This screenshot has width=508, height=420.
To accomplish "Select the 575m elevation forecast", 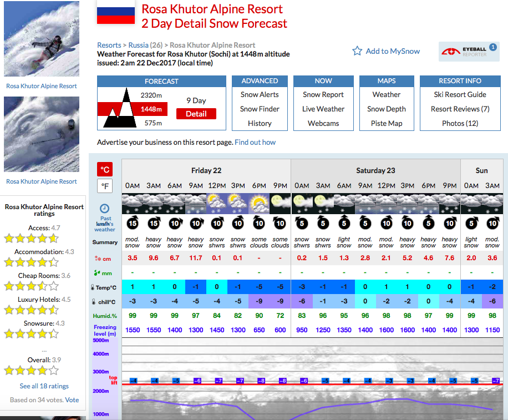I will [153, 123].
